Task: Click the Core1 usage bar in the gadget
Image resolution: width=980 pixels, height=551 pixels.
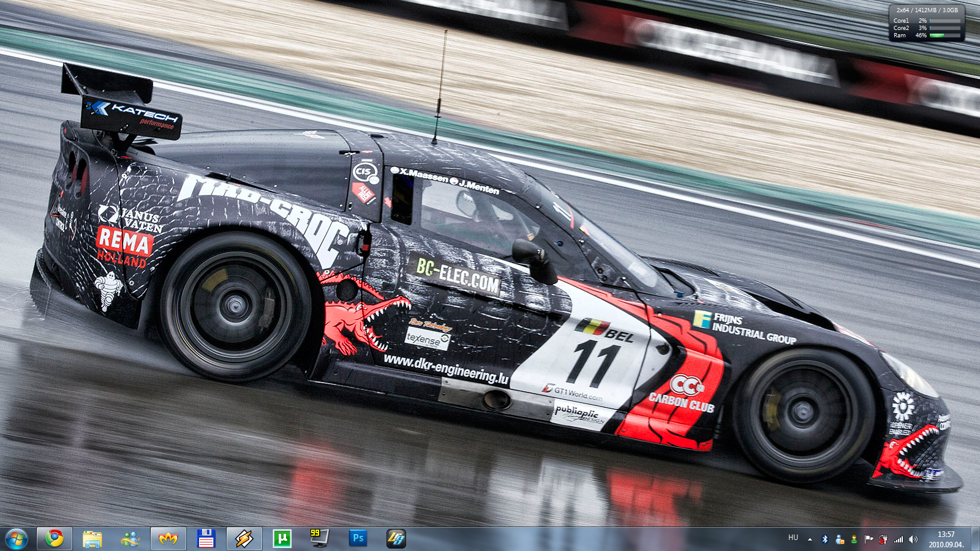Action: [x=945, y=21]
